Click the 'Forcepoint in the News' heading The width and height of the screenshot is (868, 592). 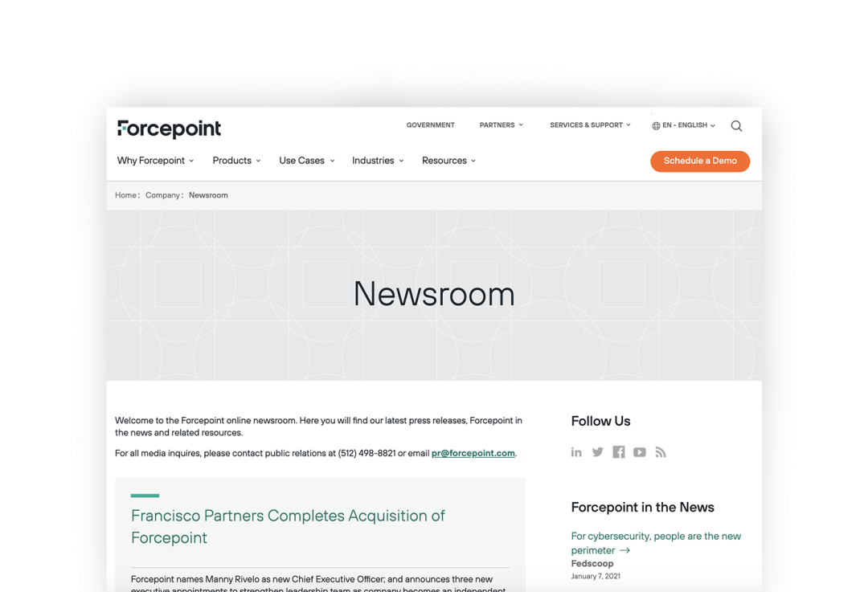[643, 508]
